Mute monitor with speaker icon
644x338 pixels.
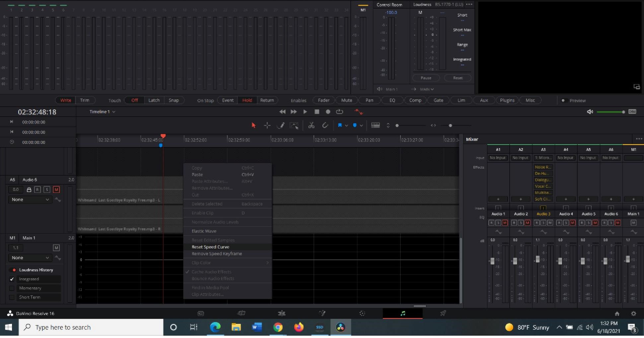(x=590, y=112)
